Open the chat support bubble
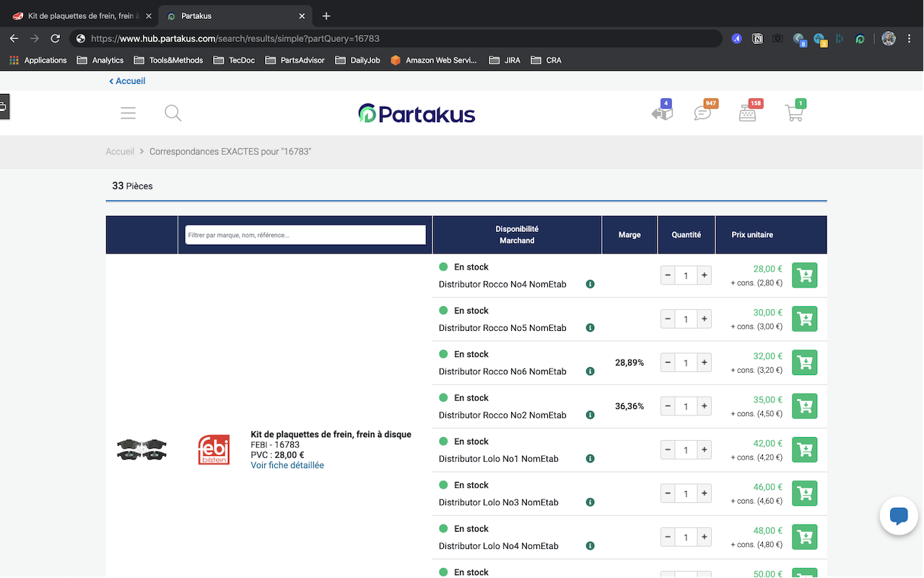924x578 pixels. tap(899, 516)
